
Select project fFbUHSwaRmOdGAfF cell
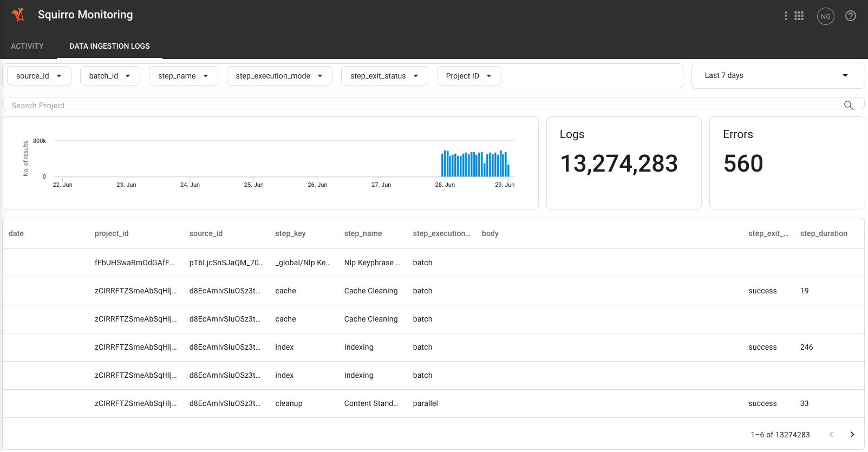pos(135,263)
